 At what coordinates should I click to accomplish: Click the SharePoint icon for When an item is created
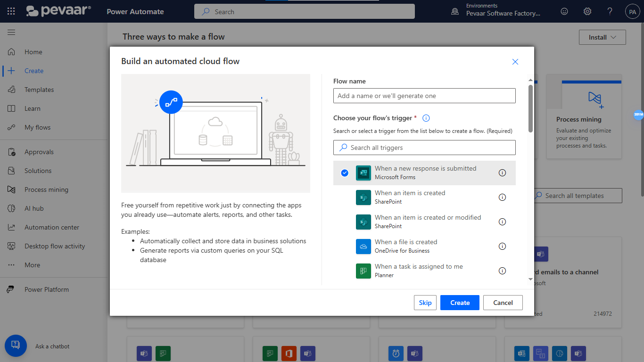coord(363,197)
